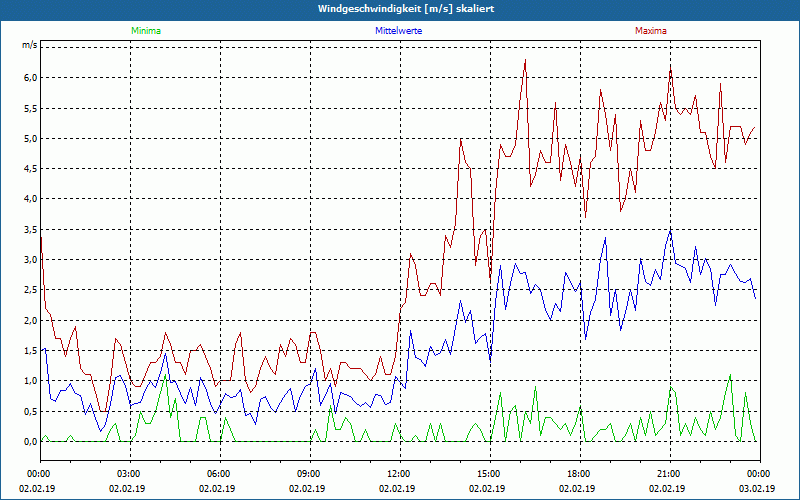Image resolution: width=800 pixels, height=500 pixels.
Task: Click the 'm/s' unit label
Action: 29,45
